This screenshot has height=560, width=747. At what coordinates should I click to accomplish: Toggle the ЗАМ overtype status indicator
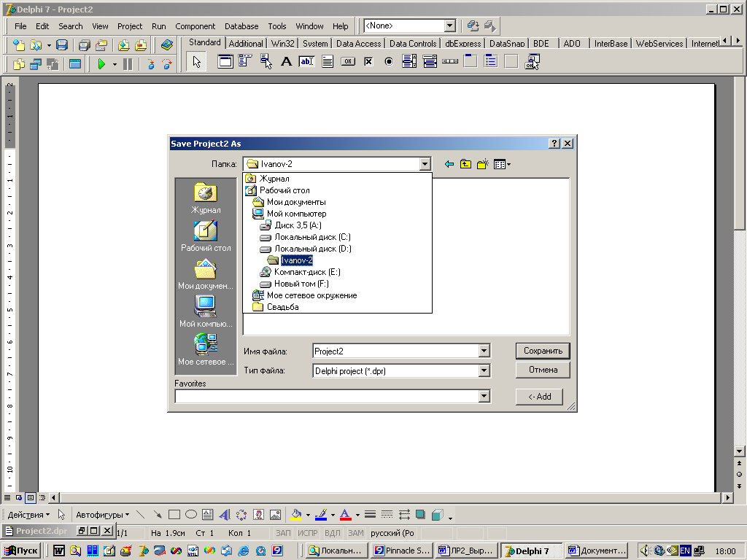[x=355, y=533]
